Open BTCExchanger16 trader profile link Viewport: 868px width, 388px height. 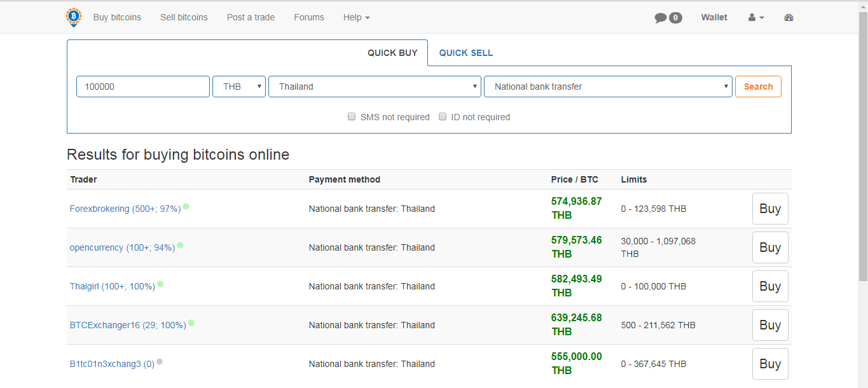tap(128, 325)
